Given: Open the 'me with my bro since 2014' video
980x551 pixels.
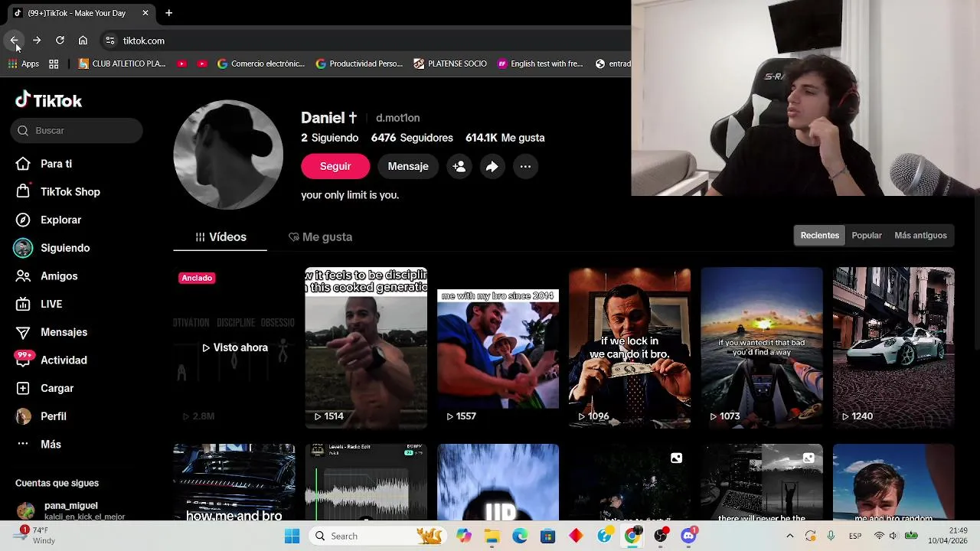Looking at the screenshot, I should (498, 347).
